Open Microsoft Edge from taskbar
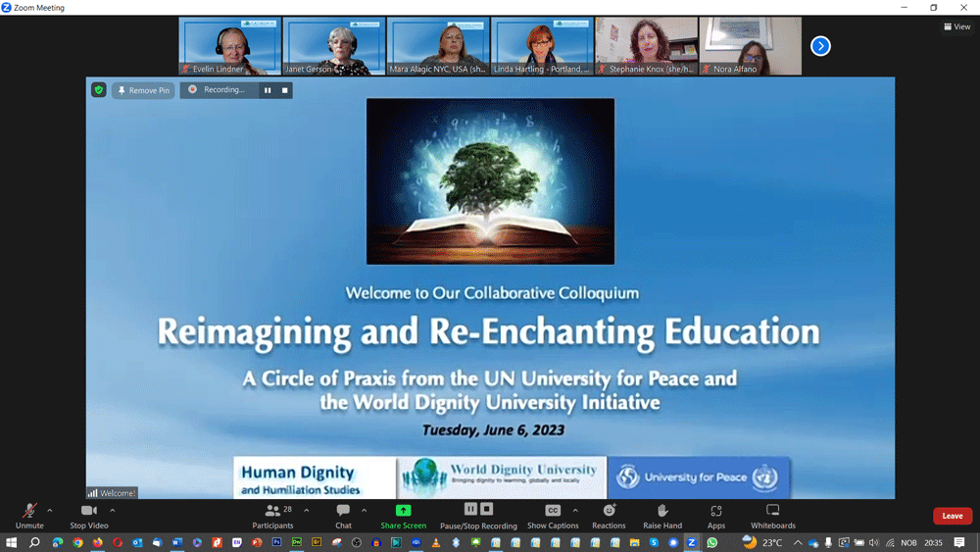 (58, 542)
